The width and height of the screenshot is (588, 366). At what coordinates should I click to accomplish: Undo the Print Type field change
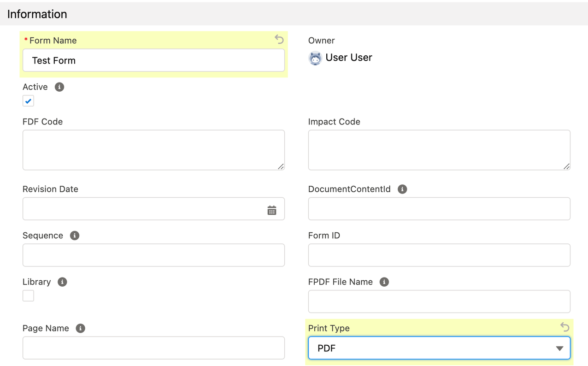pyautogui.click(x=565, y=327)
